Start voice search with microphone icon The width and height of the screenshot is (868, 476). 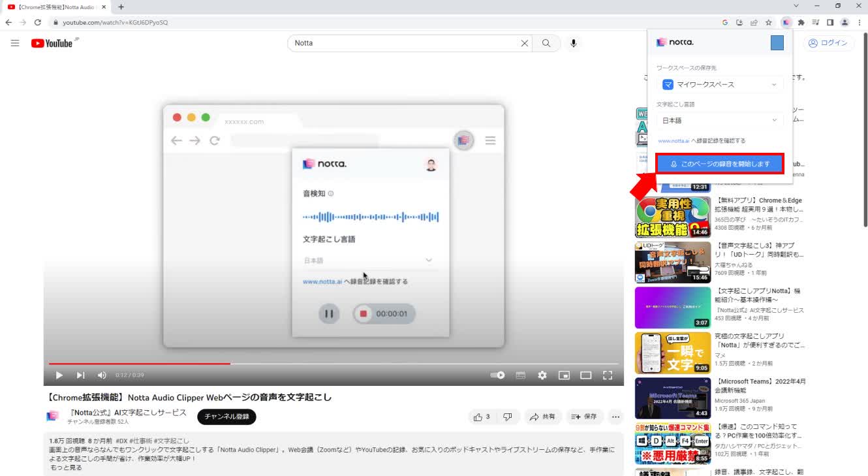pos(573,43)
